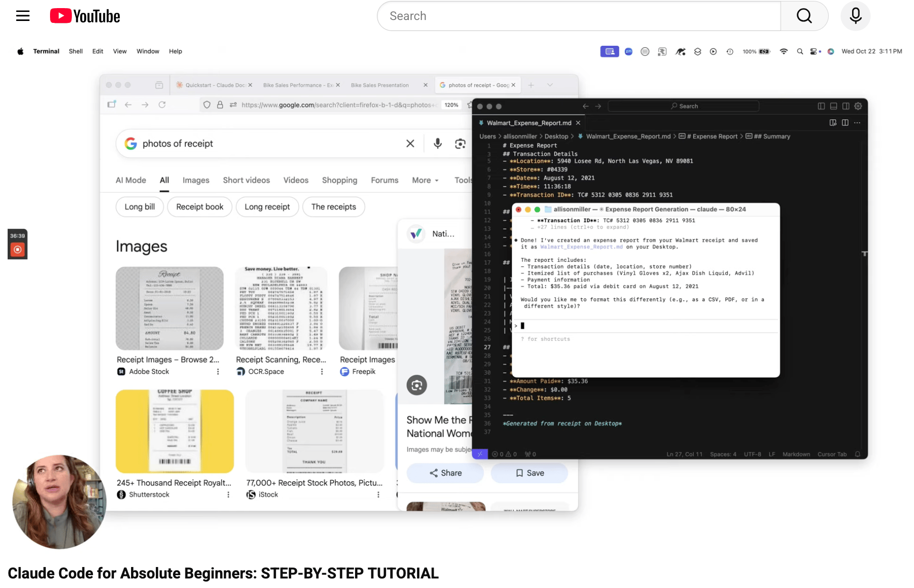Viewport: 914px width, 588px height.
Task: Click the Google voice search microphone
Action: tap(437, 143)
